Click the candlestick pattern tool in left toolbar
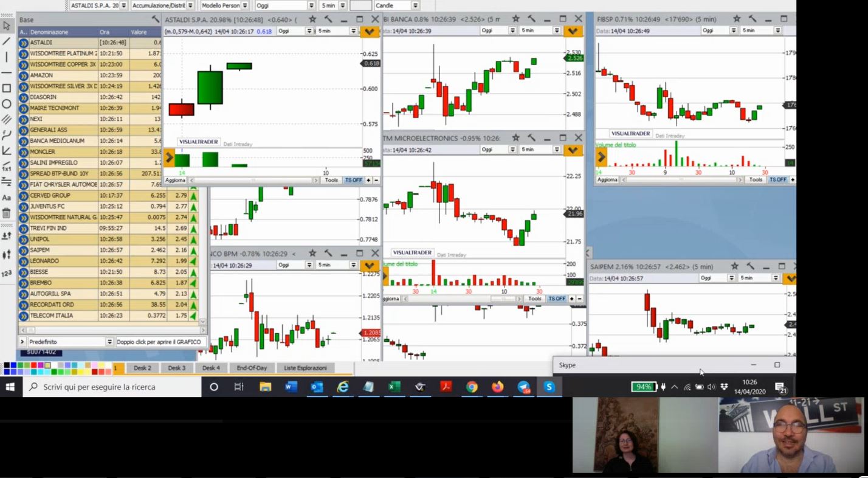 7,255
